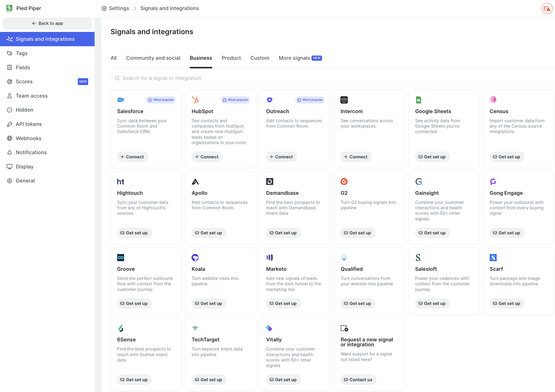Click the HubSpot sprocket logo icon
555x392 pixels.
pos(195,100)
